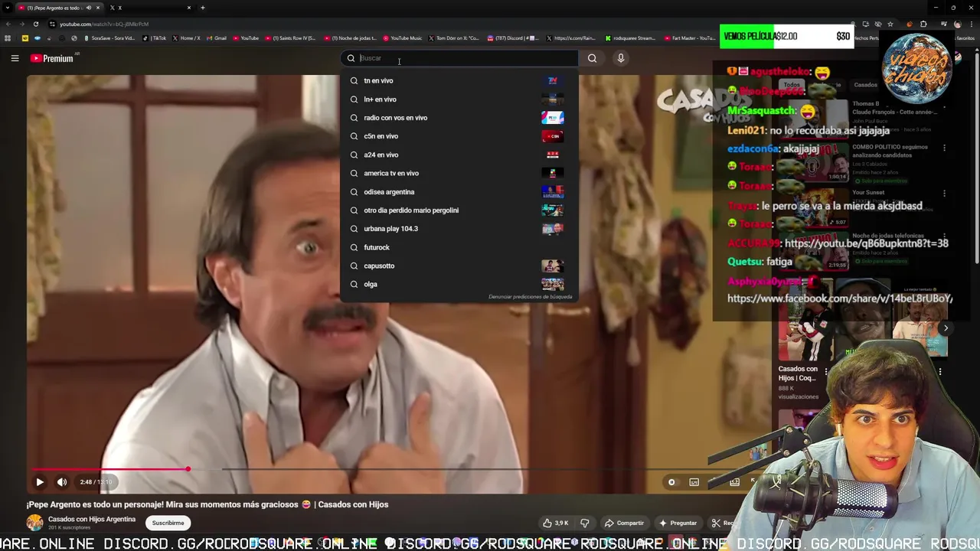The width and height of the screenshot is (980, 551).
Task: Select suggestion "ln+ en vivo"
Action: point(459,99)
